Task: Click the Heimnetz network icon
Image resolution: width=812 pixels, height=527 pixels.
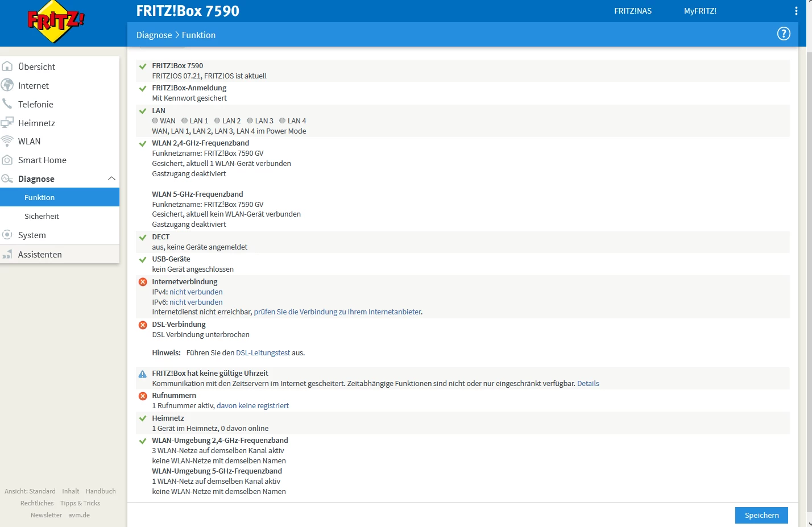Action: click(x=7, y=123)
